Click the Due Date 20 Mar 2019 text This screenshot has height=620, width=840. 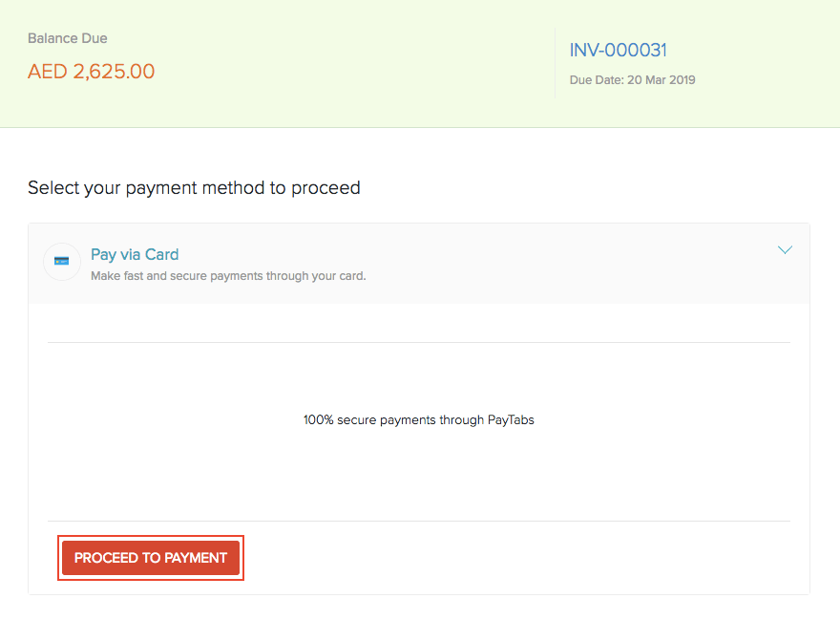[632, 80]
